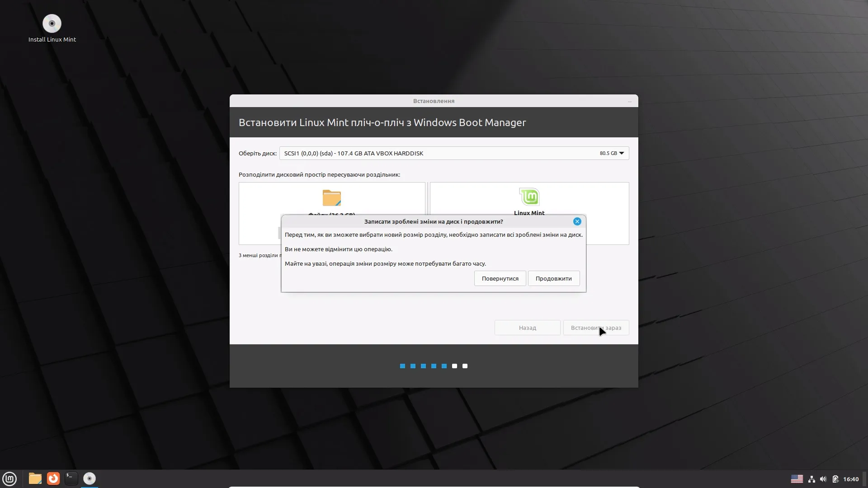Screen dimensions: 868x488
Task: Click the dialog title Записати зроблені зміни
Action: [x=434, y=221]
